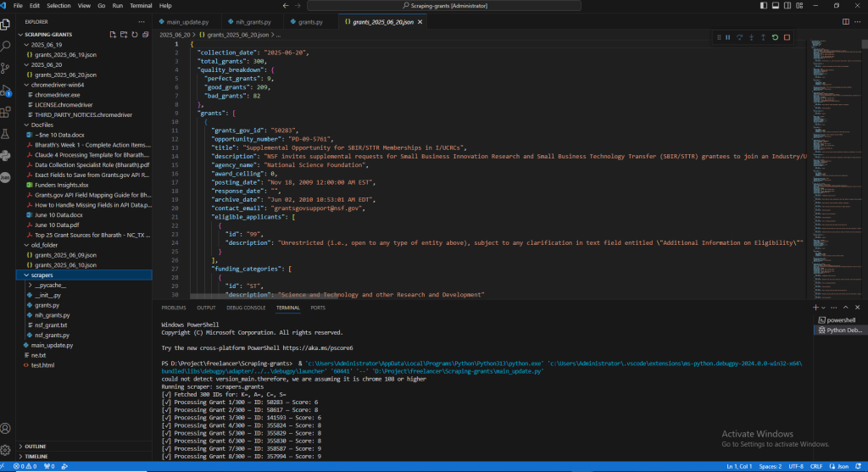Viewport: 868px width, 472px height.
Task: Open the Terminal menu
Action: (141, 6)
